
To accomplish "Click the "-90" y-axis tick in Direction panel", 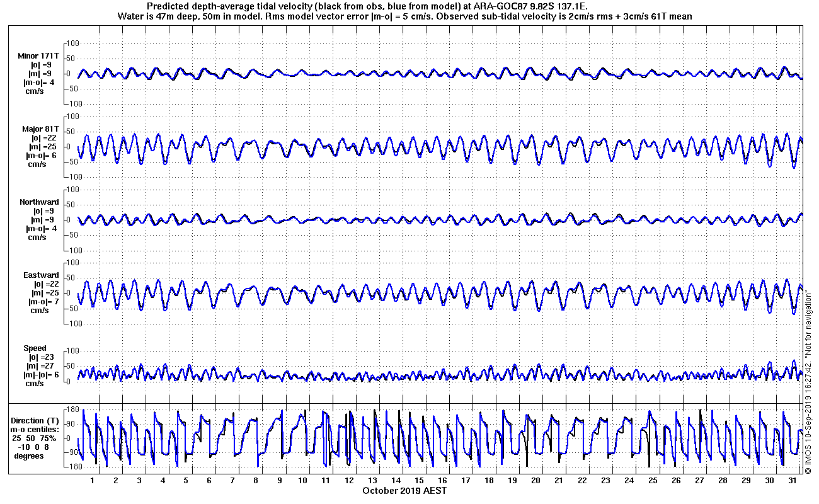I will tap(71, 453).
